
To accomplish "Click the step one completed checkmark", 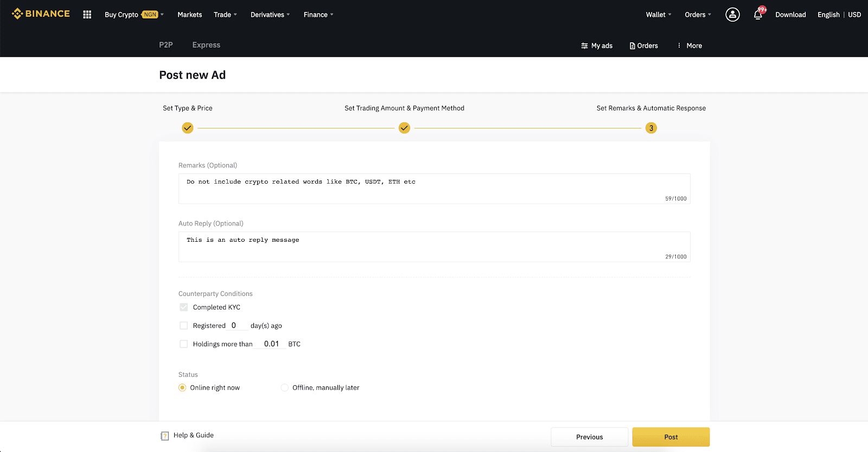I will click(187, 128).
